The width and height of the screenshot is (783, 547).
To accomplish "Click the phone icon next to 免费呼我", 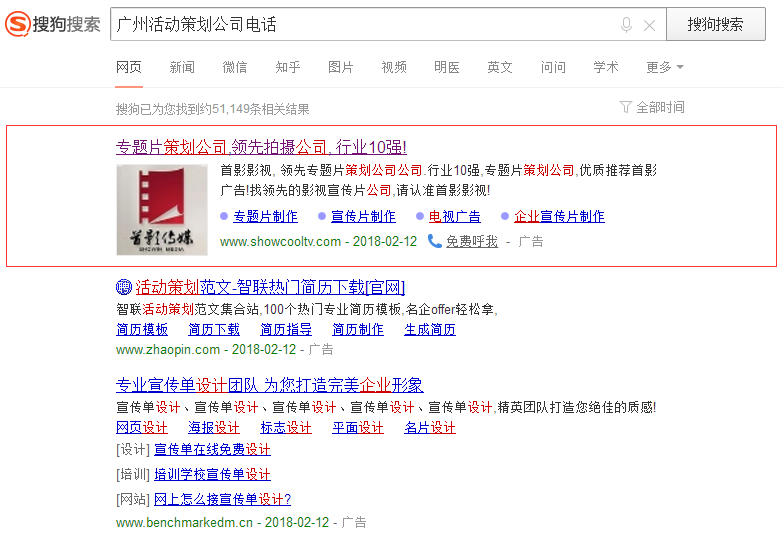I will tap(435, 241).
